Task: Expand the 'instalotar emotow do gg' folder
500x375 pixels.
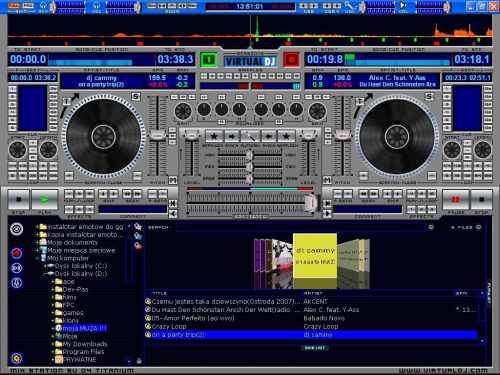Action: (37, 227)
